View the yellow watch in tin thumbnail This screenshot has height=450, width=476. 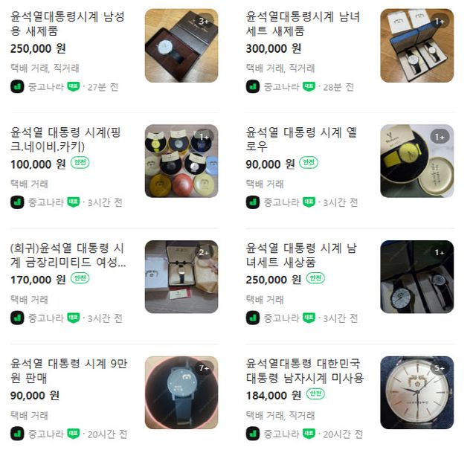416,161
